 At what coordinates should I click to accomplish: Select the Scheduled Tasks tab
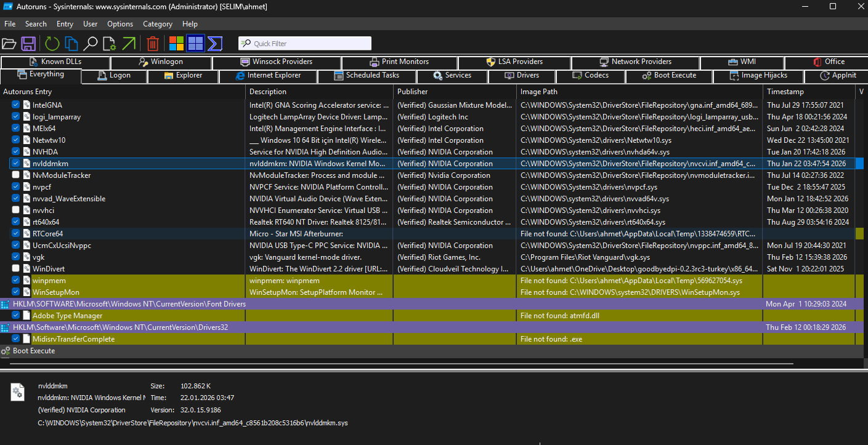coord(367,76)
